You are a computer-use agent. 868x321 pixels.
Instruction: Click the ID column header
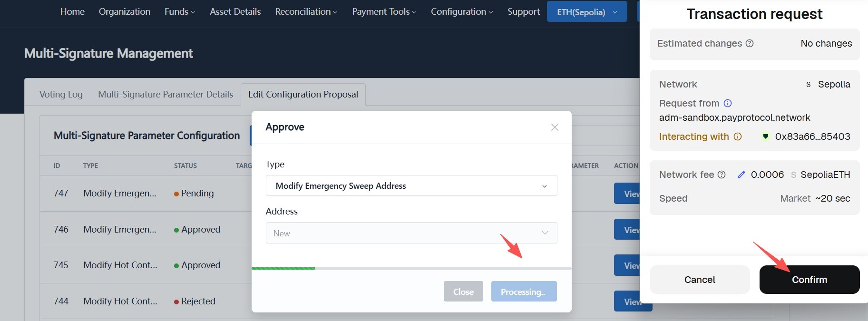point(57,165)
